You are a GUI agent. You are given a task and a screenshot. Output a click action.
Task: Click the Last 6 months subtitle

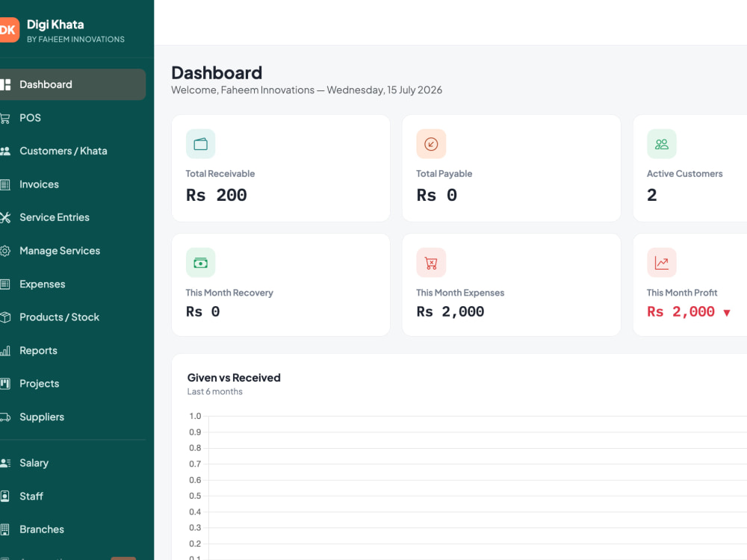pos(215,392)
